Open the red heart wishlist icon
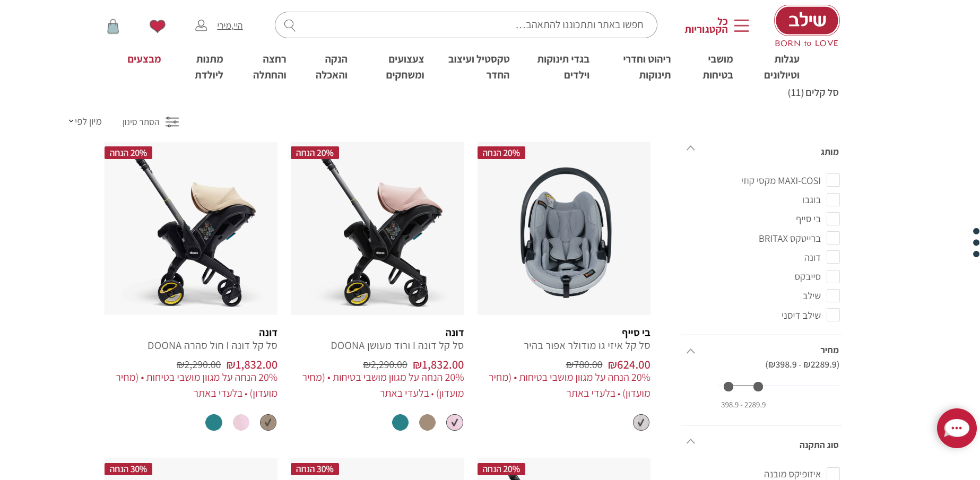Screen dimensions: 980x480 tap(157, 25)
